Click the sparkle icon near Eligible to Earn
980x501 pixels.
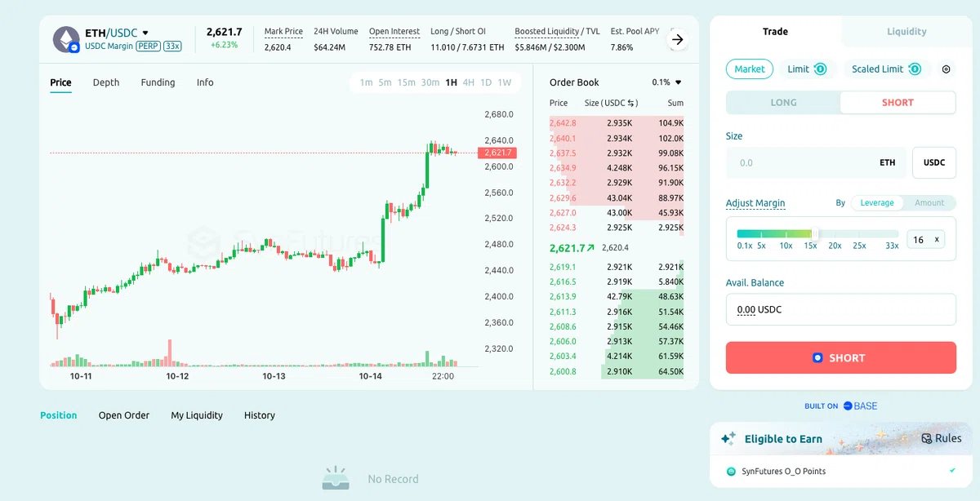tap(728, 439)
